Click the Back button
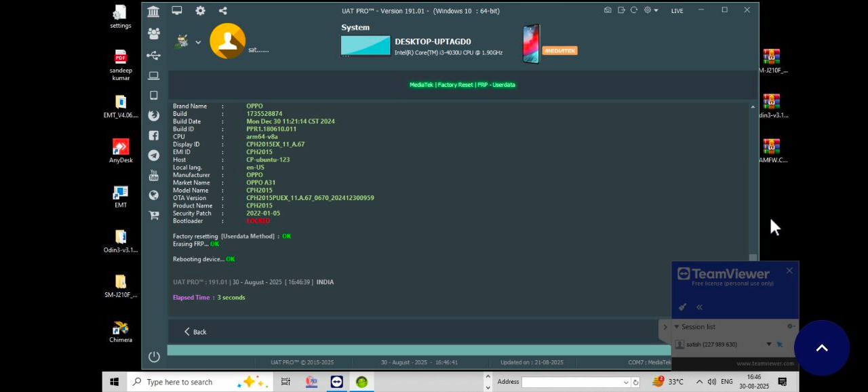The image size is (868, 392). [195, 332]
